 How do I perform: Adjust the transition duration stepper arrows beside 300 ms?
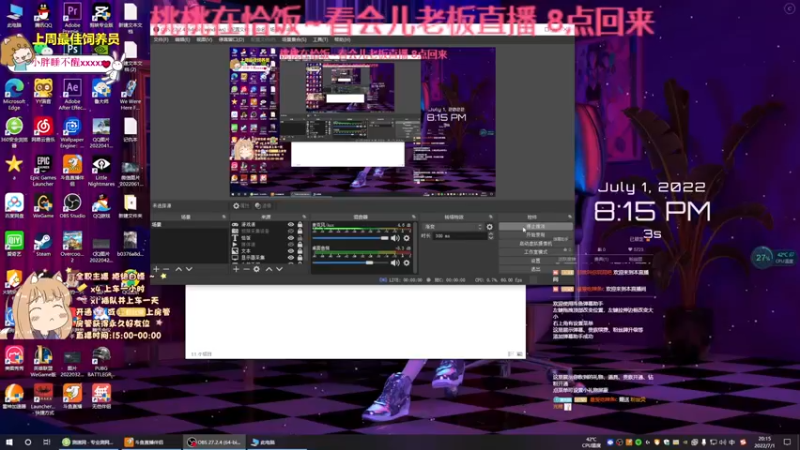pos(491,236)
